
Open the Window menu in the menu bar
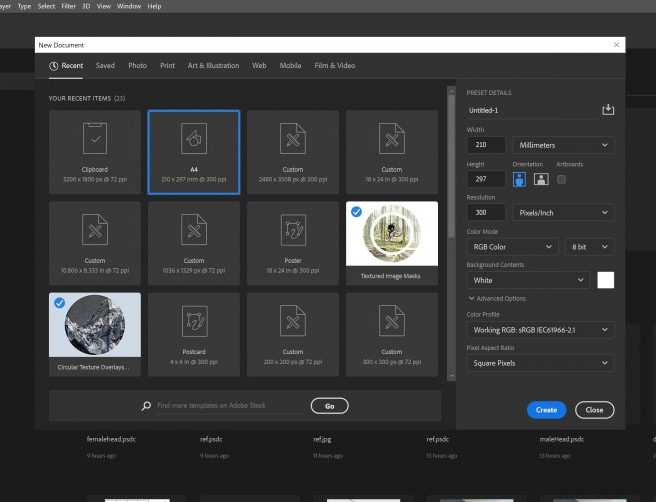tap(129, 6)
